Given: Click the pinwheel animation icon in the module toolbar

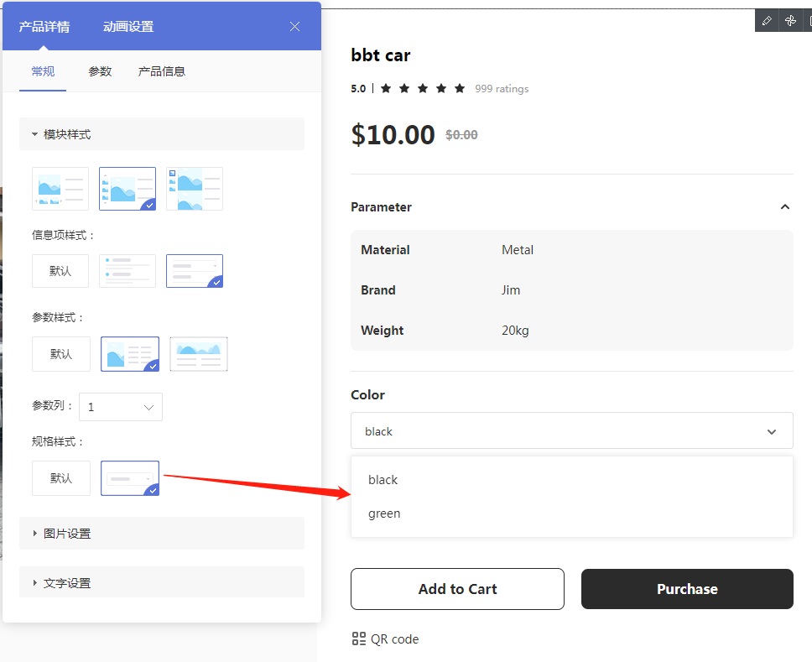Looking at the screenshot, I should [x=790, y=21].
